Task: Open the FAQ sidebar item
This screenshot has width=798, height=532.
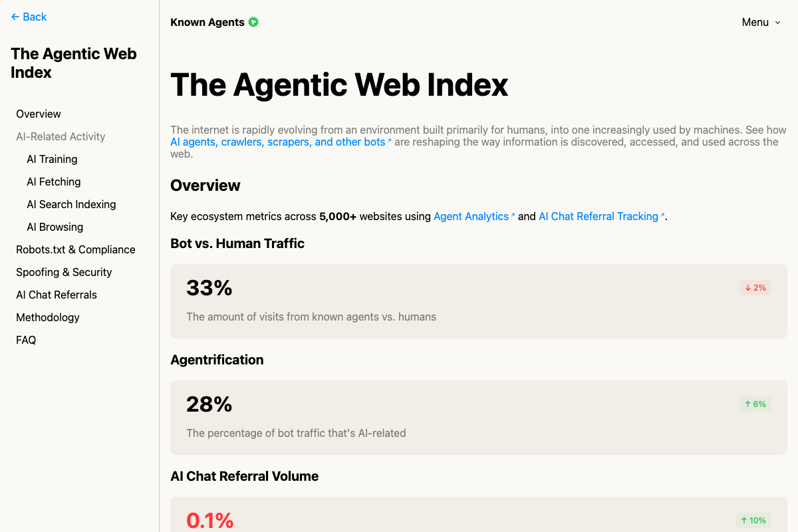Action: tap(26, 340)
